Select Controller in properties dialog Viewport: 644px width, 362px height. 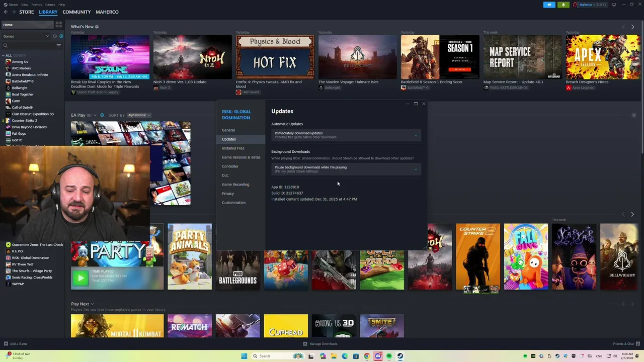(241, 166)
